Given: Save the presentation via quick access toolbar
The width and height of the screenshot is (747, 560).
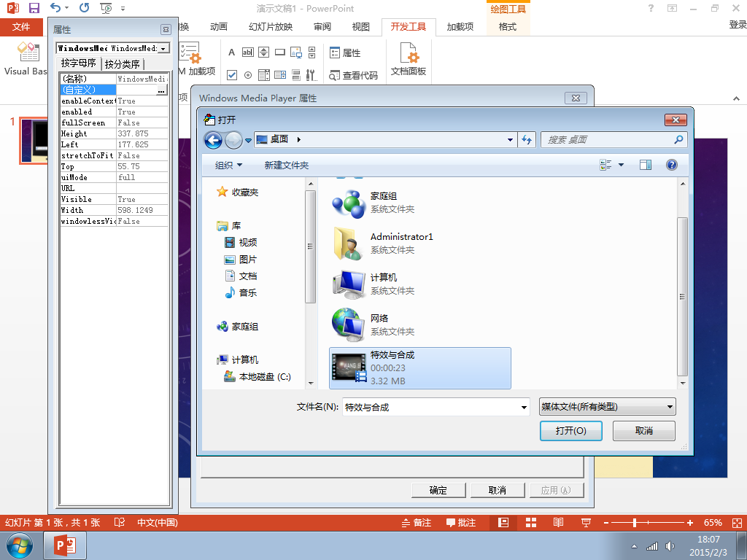Looking at the screenshot, I should point(34,8).
